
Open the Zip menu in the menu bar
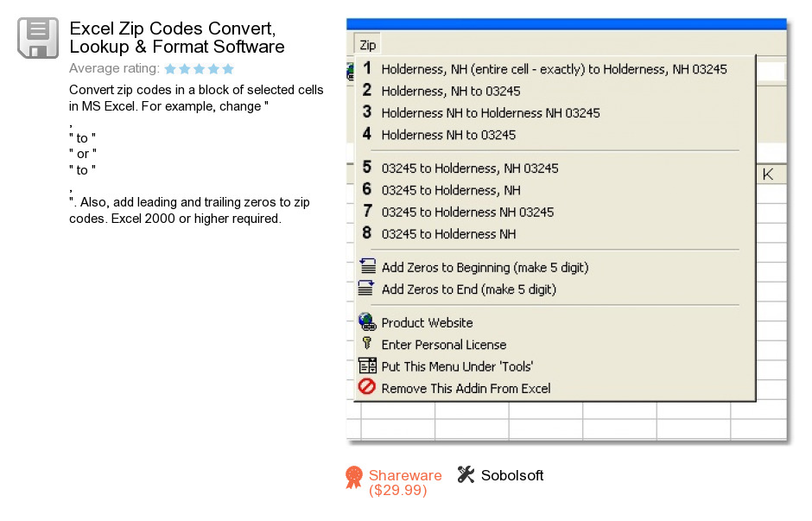coord(368,45)
